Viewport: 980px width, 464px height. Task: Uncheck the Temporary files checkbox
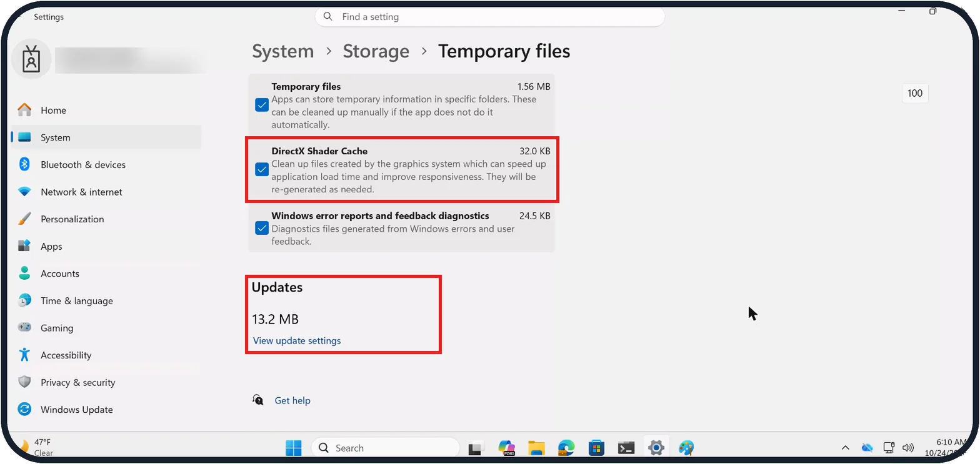pos(262,105)
